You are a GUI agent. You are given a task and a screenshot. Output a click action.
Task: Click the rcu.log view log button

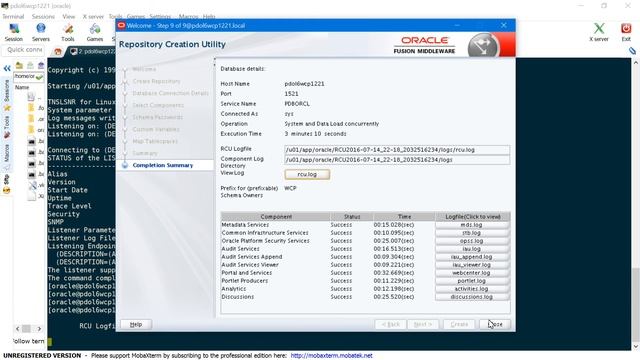point(307,174)
